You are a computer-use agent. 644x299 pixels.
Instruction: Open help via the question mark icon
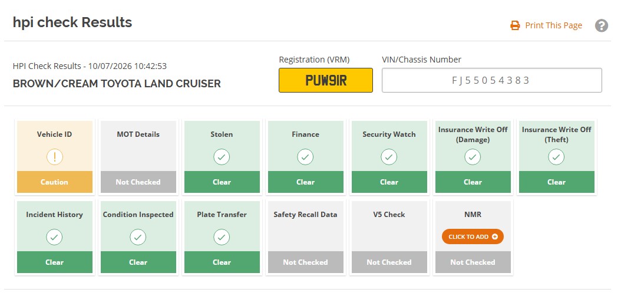click(602, 25)
